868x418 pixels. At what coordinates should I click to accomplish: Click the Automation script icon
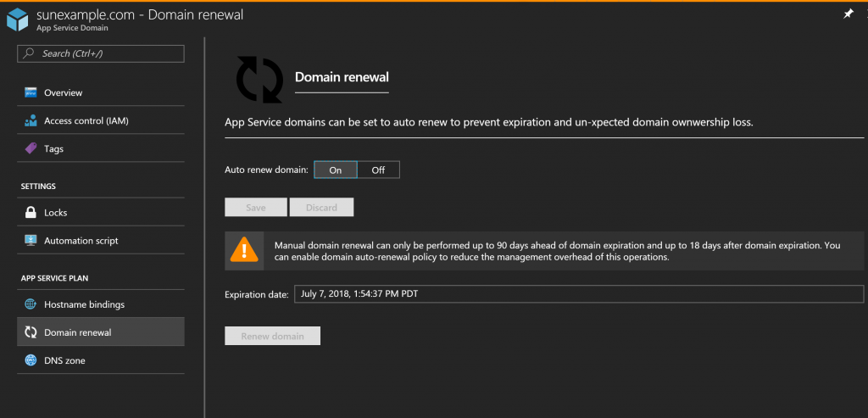point(31,241)
